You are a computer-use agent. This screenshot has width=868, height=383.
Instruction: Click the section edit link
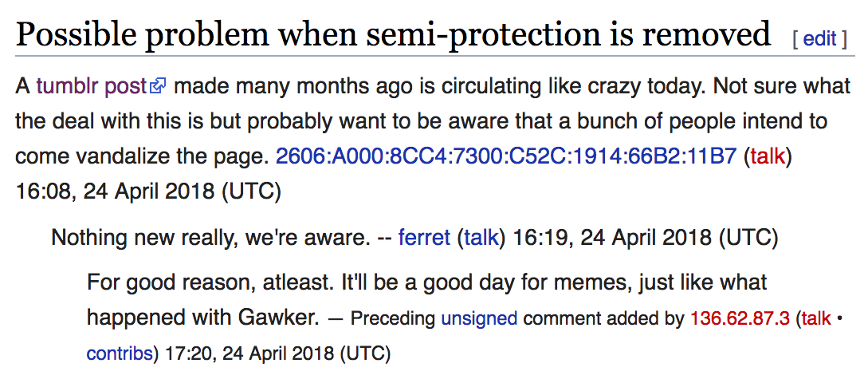click(819, 38)
